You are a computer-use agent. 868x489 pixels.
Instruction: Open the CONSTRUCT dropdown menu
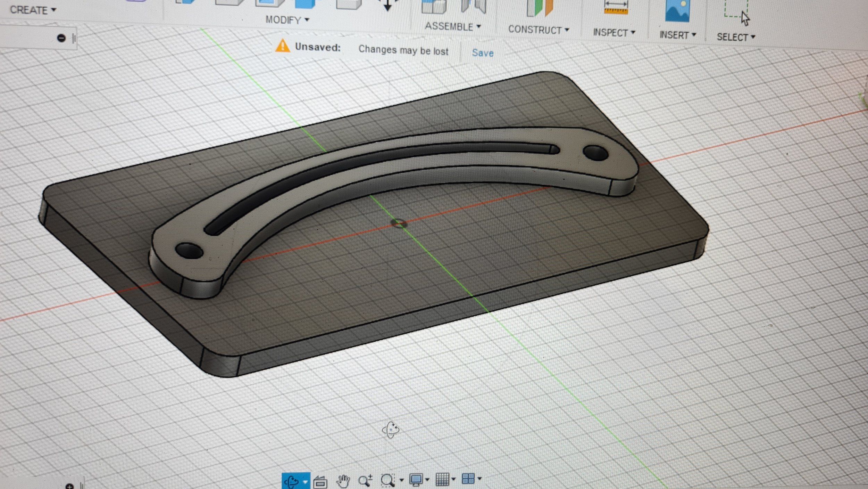(539, 30)
